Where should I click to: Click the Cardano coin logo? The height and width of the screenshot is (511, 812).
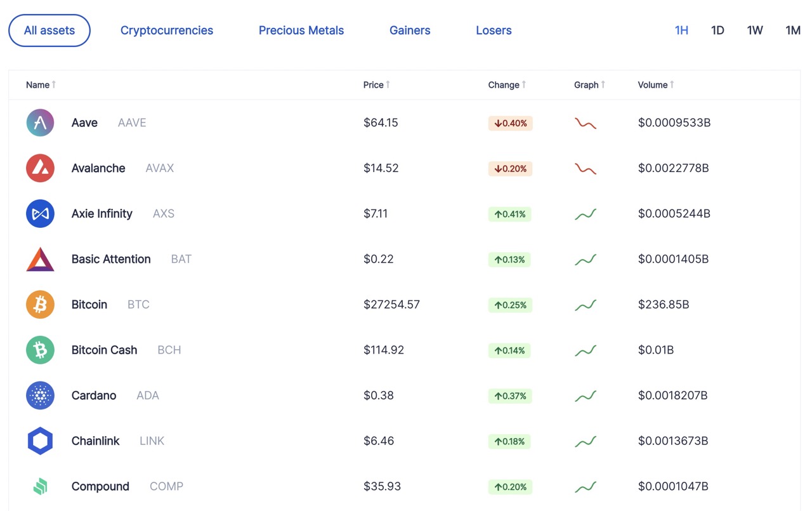tap(40, 395)
